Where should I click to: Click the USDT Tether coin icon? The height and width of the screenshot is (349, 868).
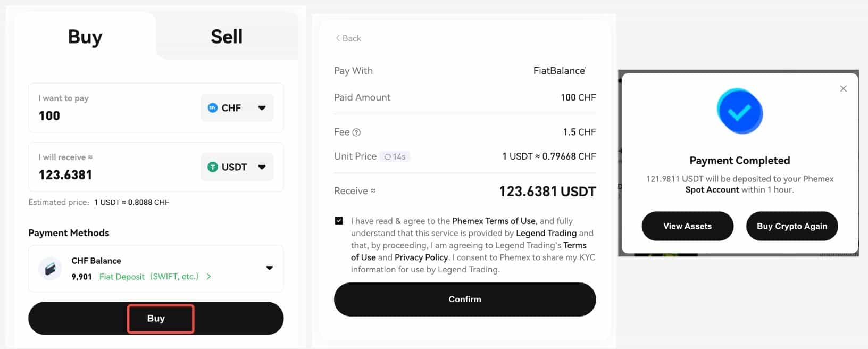pos(213,167)
